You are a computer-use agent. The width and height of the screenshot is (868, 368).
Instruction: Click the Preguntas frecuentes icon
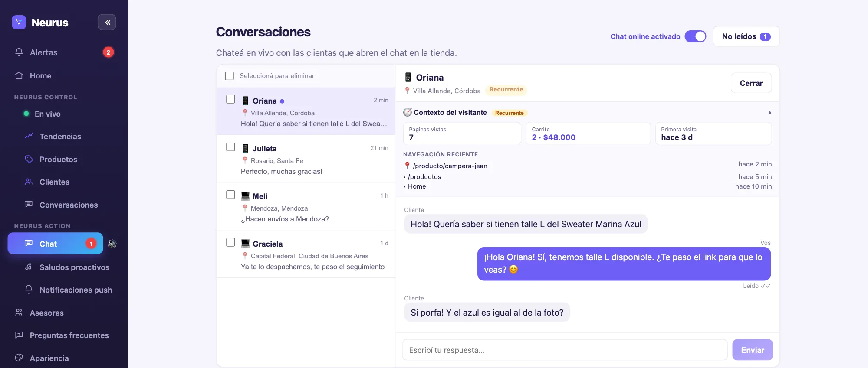[x=19, y=335]
